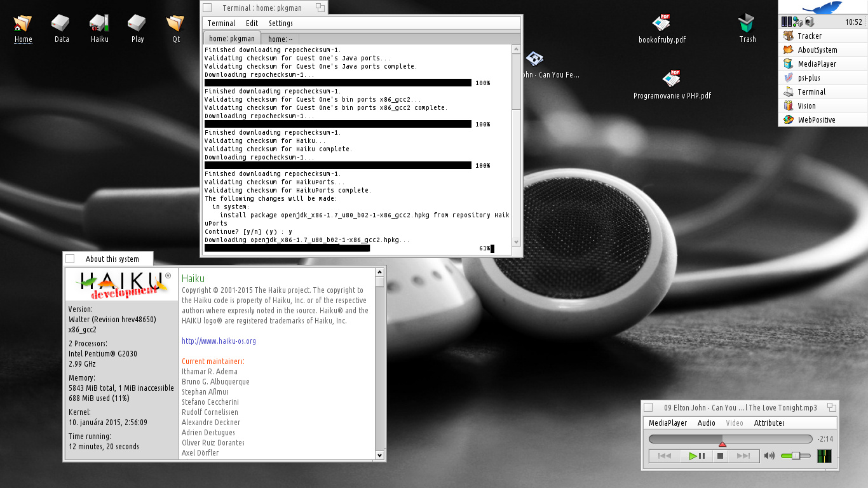Click the Deskbar clock showing 10:52
868x488 pixels.
(853, 22)
